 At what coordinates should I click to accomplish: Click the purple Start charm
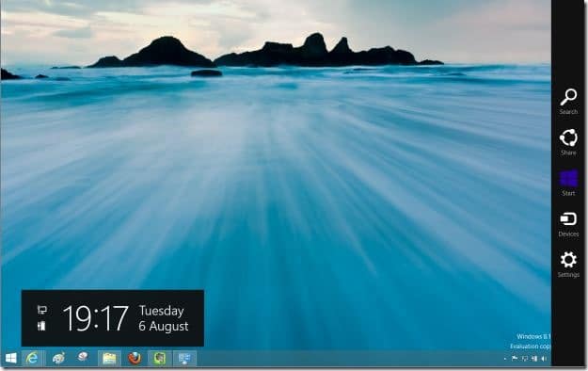click(568, 183)
